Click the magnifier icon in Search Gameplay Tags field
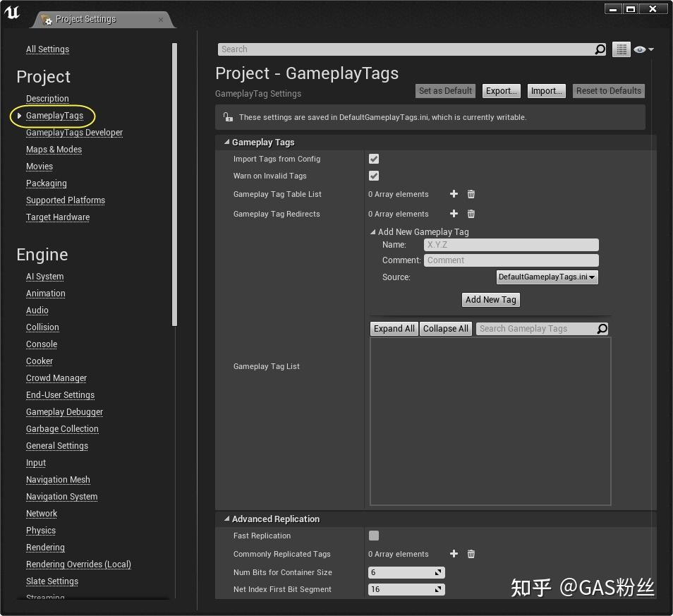 pos(603,328)
